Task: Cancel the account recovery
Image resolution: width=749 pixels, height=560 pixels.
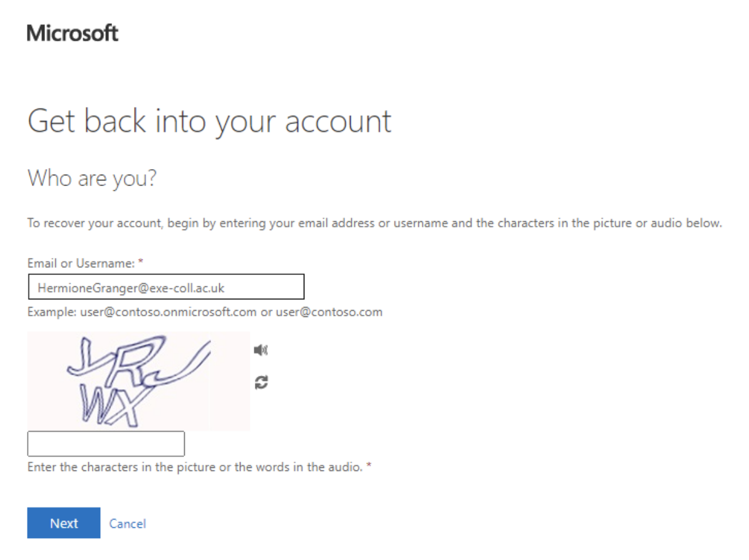Action: coord(128,524)
